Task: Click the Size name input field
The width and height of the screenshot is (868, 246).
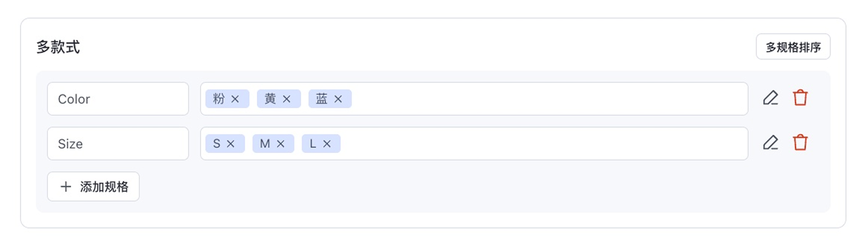Action: pyautogui.click(x=118, y=144)
